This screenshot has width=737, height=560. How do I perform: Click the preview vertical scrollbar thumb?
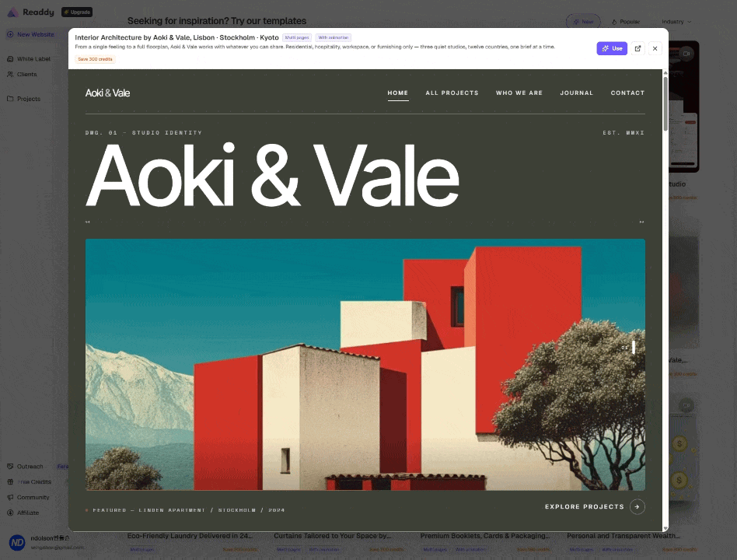665,103
